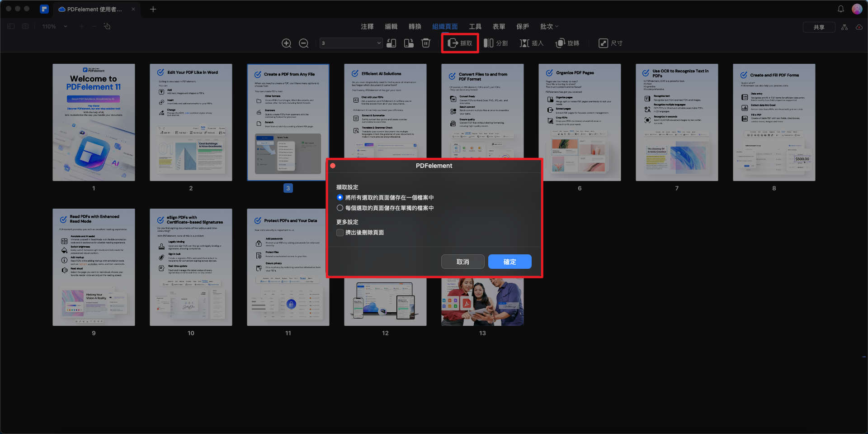868x434 pixels.
Task: Open the 表單 tab
Action: (499, 27)
